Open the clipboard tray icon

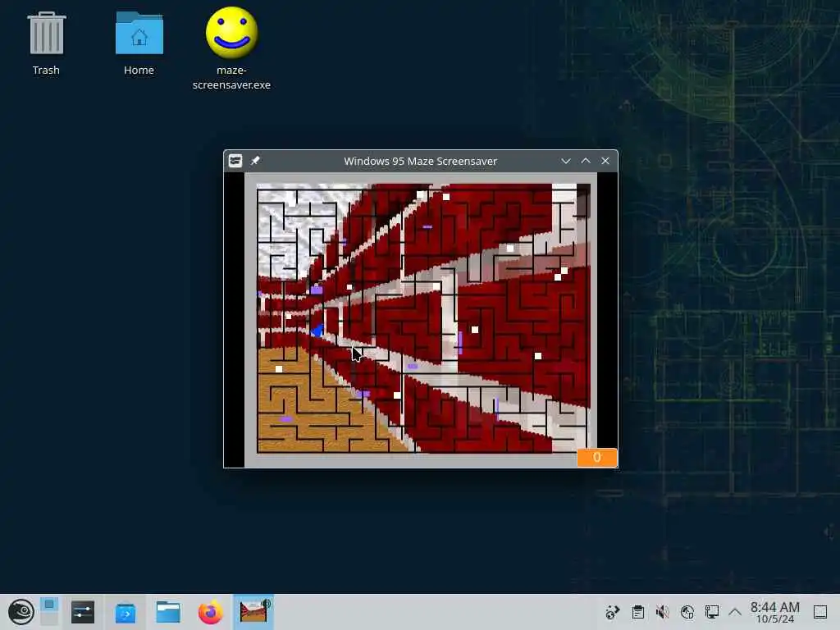tap(637, 612)
